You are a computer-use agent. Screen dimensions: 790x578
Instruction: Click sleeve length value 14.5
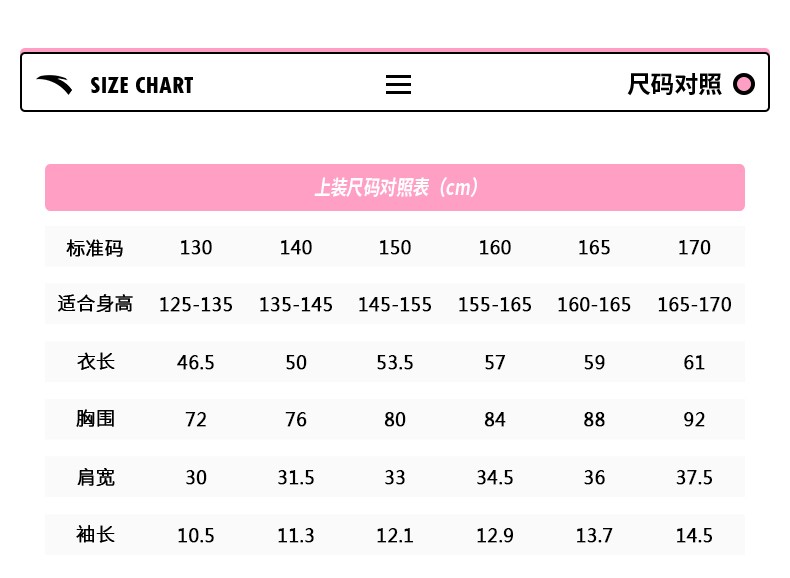tap(694, 535)
